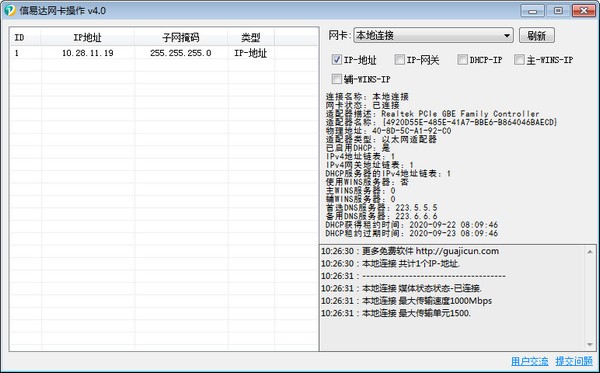600x373 pixels.
Task: Open the 用户交流 link
Action: point(530,361)
